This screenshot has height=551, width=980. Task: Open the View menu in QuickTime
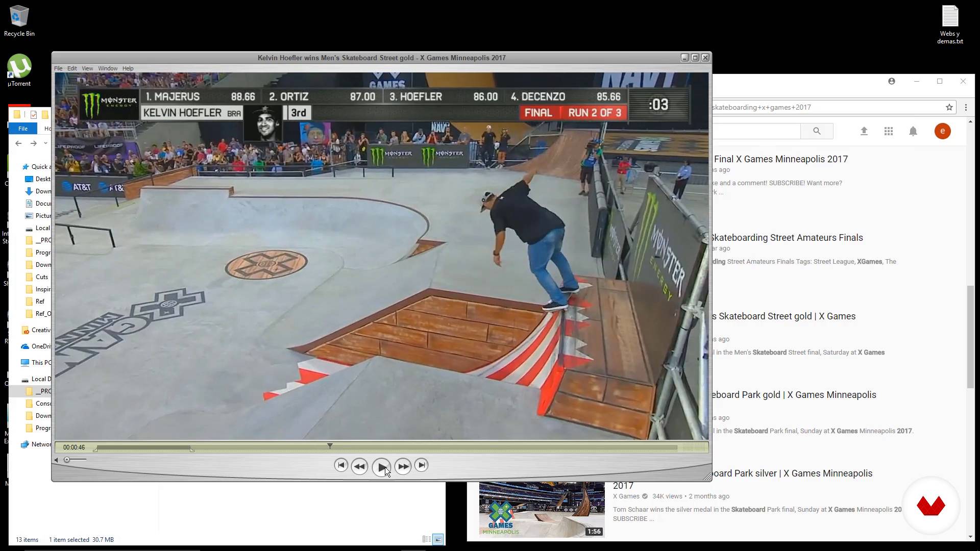tap(87, 68)
